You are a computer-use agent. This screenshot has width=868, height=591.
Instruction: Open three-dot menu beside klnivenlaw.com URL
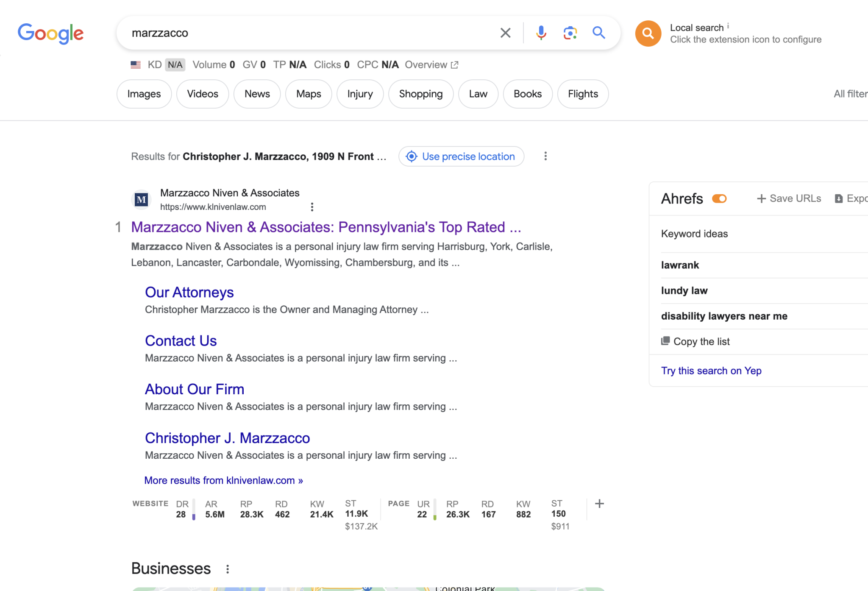pos(312,207)
